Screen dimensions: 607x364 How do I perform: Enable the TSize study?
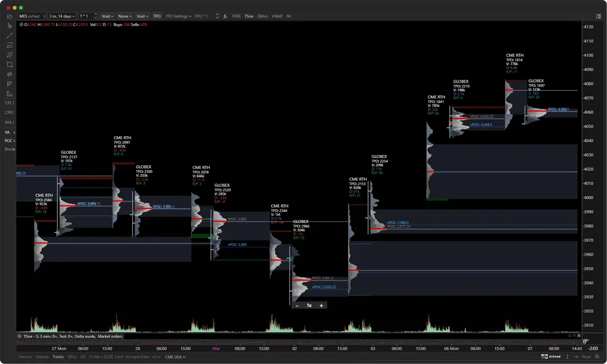click(x=249, y=16)
